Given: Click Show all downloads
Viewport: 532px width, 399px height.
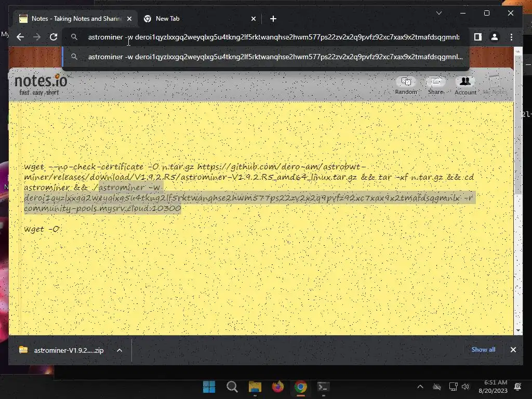Looking at the screenshot, I should click(483, 350).
